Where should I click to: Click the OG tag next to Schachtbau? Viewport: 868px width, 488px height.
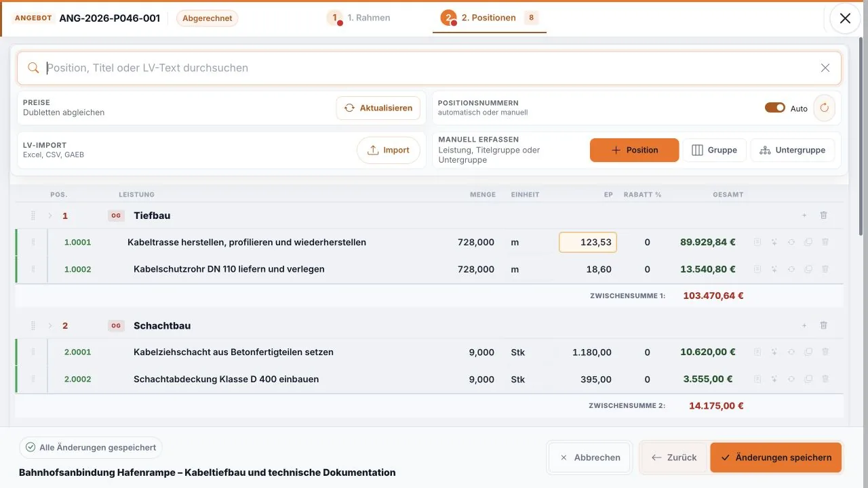tap(116, 325)
